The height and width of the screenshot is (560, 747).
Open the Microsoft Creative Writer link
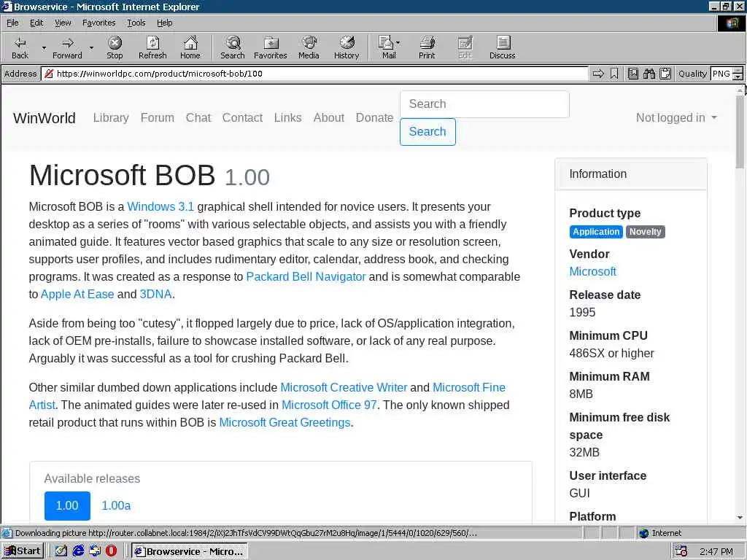344,388
